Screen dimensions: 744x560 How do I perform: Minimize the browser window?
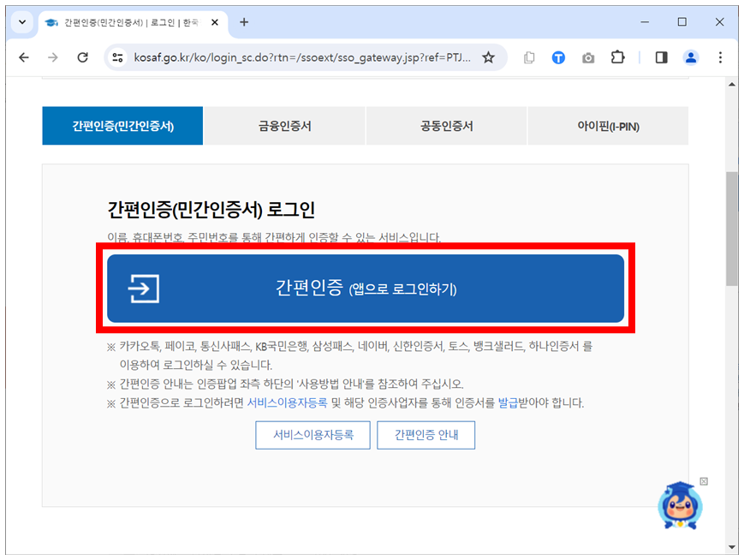coord(645,21)
